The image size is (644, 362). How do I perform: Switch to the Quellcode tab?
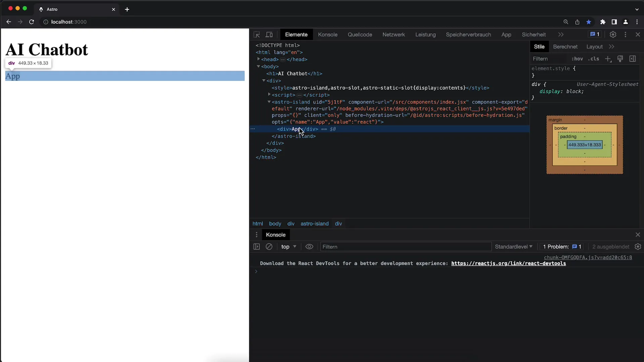click(x=360, y=35)
